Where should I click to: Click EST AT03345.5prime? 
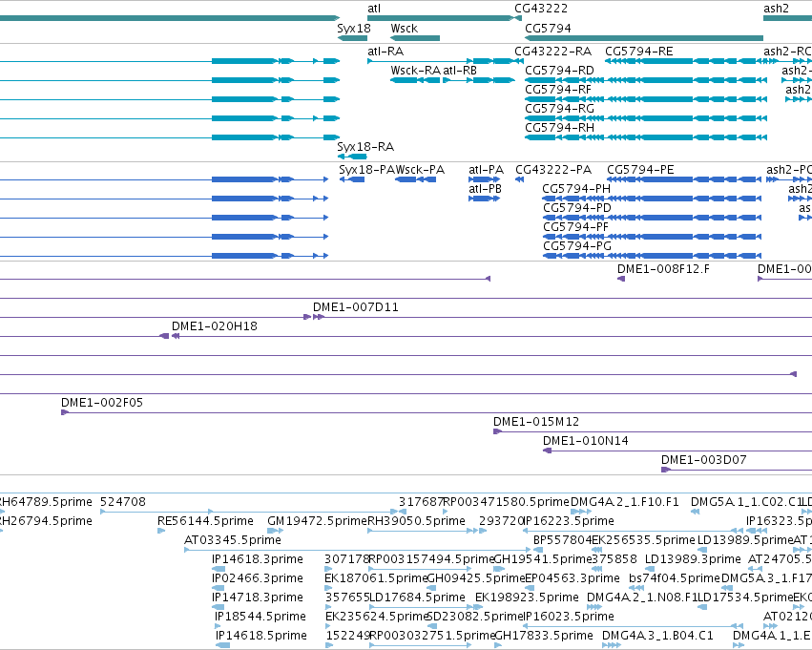(x=233, y=541)
